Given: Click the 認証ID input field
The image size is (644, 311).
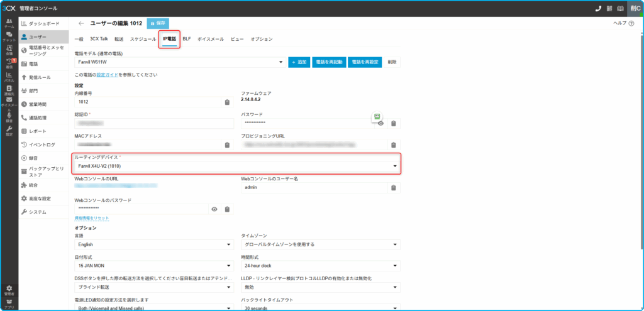Looking at the screenshot, I should click(154, 124).
